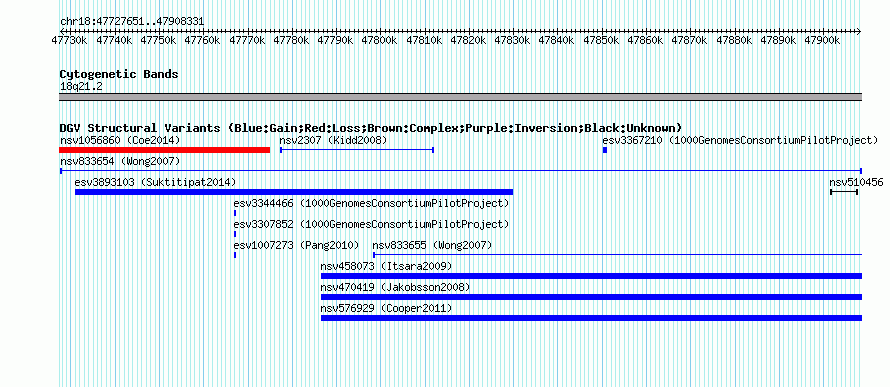The height and width of the screenshot is (387, 890).
Task: Click the black nsv510456 variant bar
Action: [x=843, y=192]
